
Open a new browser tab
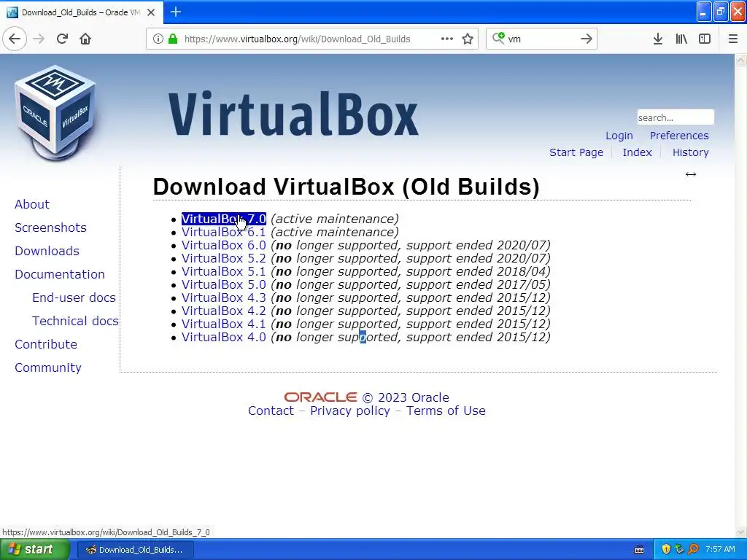pos(176,12)
